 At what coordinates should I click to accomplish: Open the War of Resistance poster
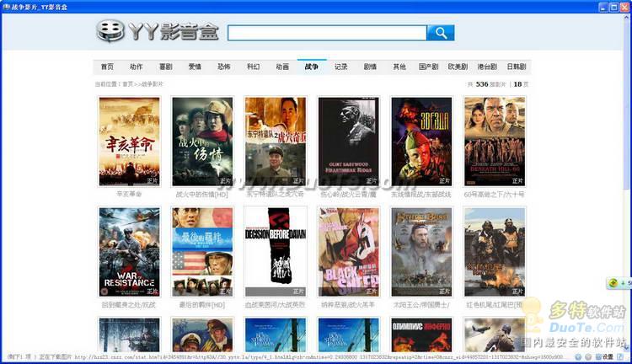(129, 251)
